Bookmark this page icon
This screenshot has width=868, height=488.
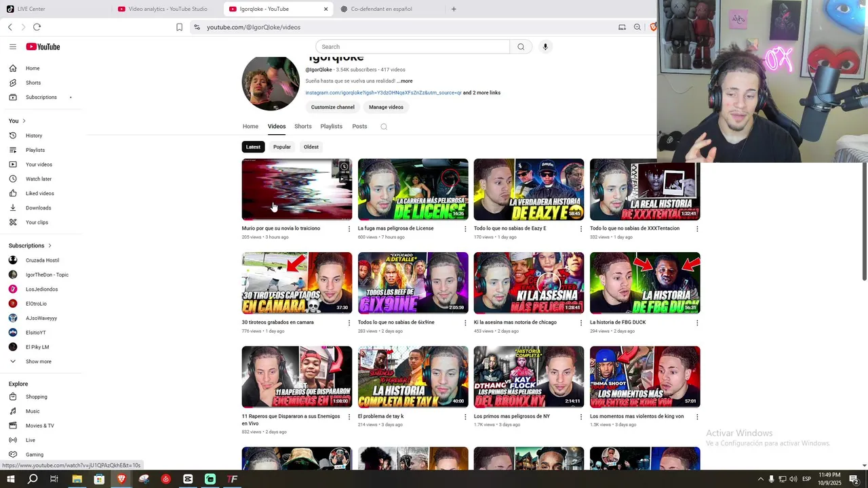(179, 27)
